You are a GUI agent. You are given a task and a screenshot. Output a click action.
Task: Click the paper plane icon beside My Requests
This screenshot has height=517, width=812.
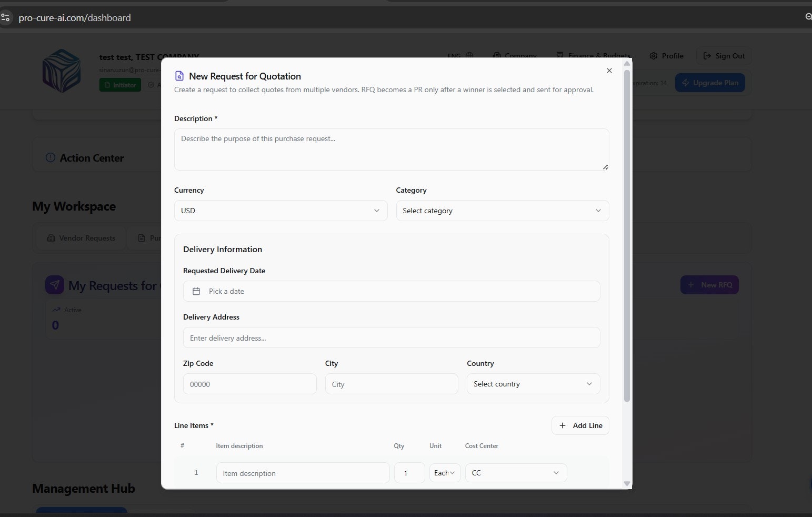[55, 285]
